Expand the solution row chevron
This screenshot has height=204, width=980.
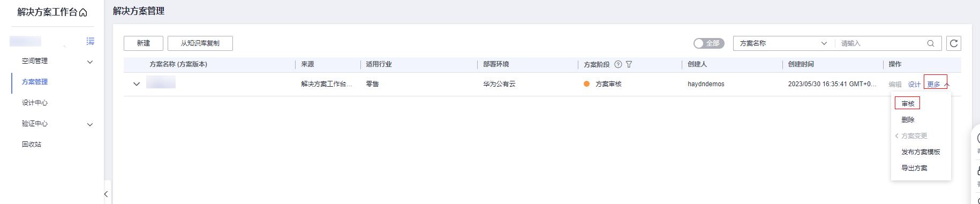pyautogui.click(x=137, y=84)
